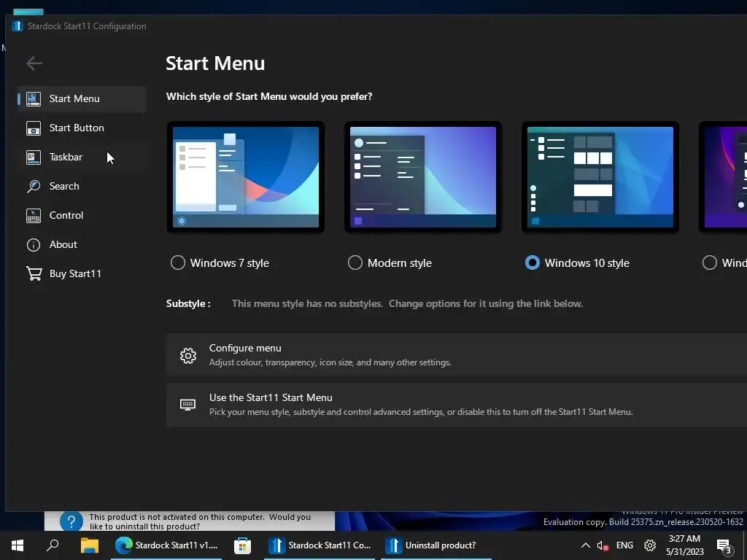Viewport: 747px width, 560px height.
Task: Click the Windows 7 style preview thumbnail
Action: [246, 177]
